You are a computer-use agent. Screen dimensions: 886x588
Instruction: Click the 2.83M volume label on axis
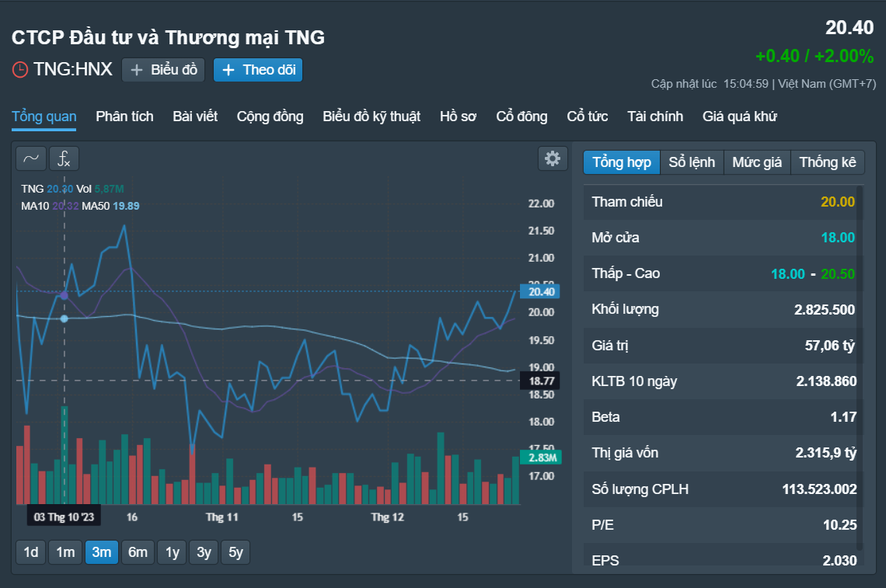pyautogui.click(x=541, y=458)
